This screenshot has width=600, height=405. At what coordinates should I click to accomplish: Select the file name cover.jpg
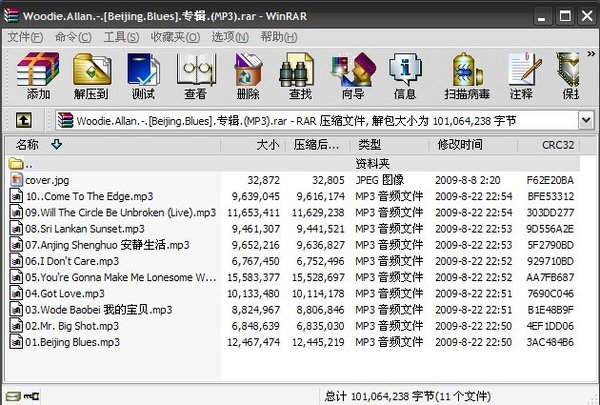pyautogui.click(x=47, y=180)
